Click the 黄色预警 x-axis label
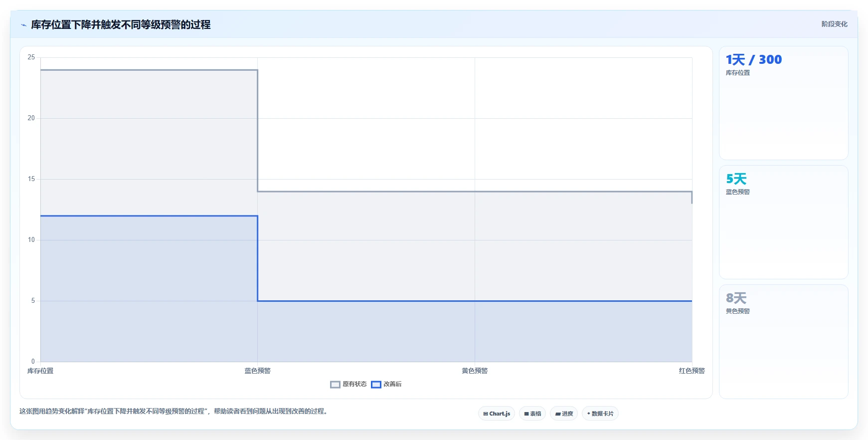 (475, 371)
